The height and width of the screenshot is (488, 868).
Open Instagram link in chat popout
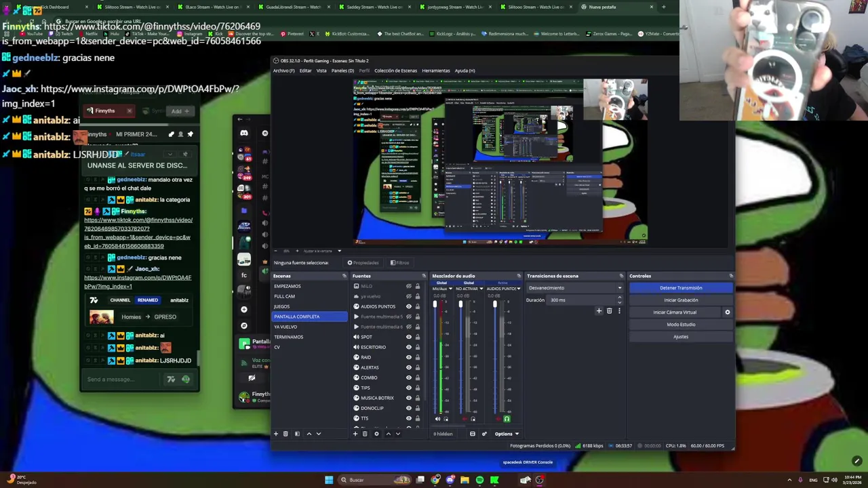[x=138, y=282]
